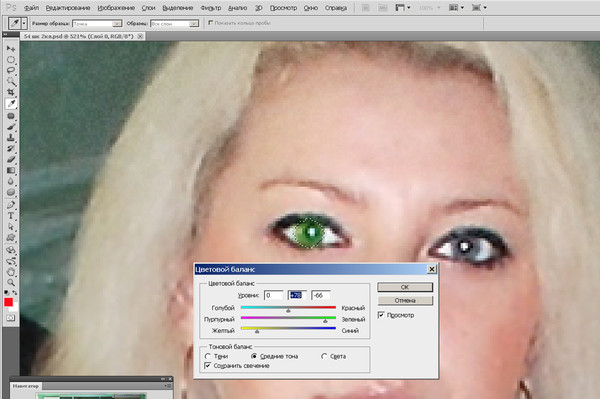Select the Crop tool
The width and height of the screenshot is (600, 399).
click(x=11, y=92)
